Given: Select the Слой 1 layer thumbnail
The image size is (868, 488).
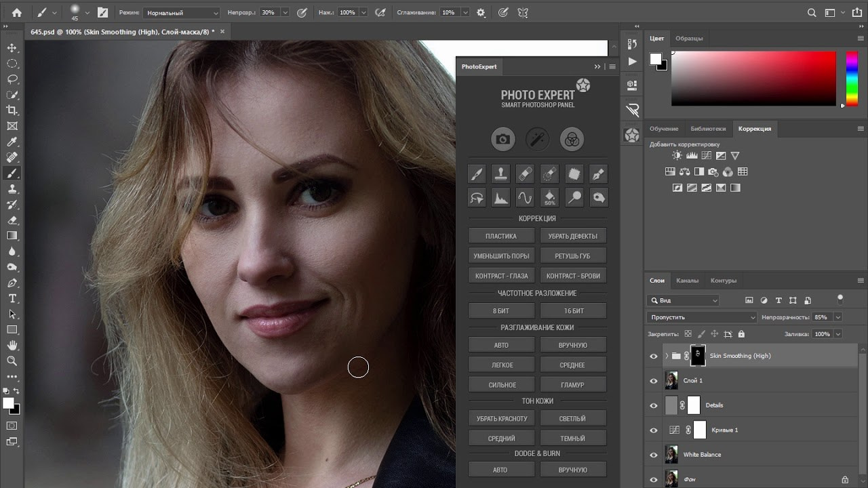Looking at the screenshot, I should (x=671, y=380).
